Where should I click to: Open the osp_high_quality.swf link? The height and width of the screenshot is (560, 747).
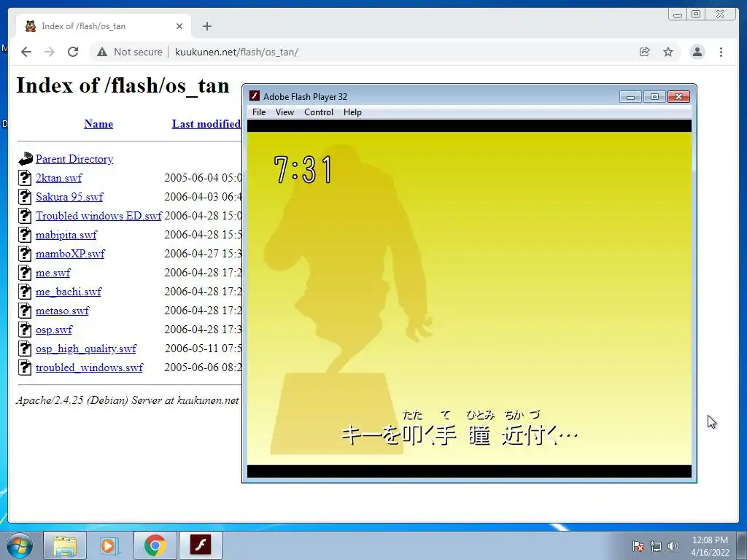pos(86,349)
